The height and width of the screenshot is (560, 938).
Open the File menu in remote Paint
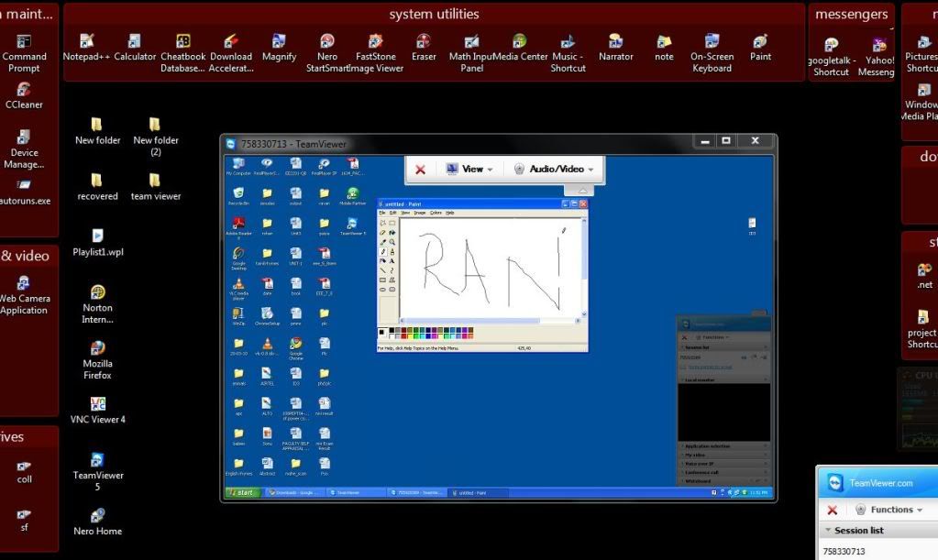click(382, 213)
